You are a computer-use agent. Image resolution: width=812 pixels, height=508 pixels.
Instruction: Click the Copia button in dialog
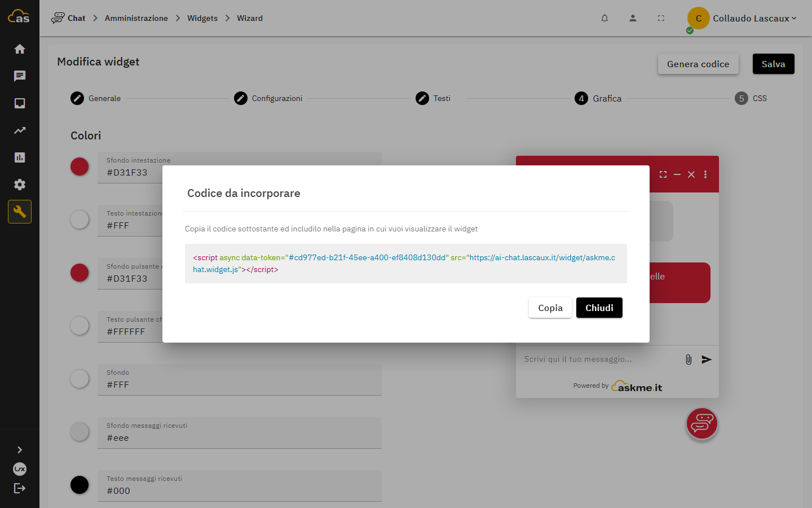pos(550,308)
